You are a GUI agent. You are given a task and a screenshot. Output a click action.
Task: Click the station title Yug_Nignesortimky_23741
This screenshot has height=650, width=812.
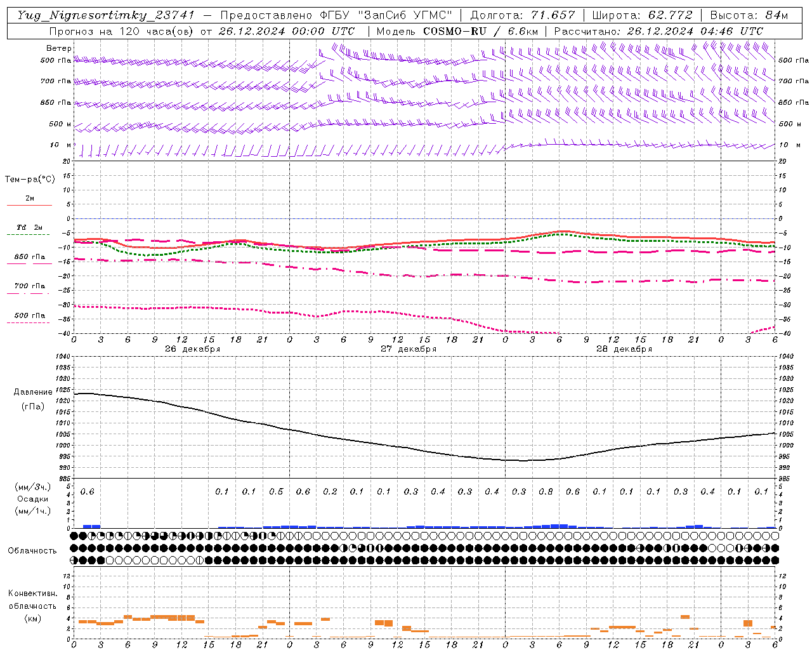[x=106, y=15]
